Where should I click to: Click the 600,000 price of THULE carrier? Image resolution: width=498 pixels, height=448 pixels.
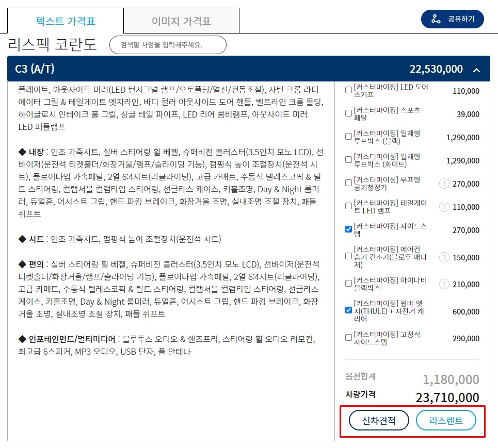466,312
